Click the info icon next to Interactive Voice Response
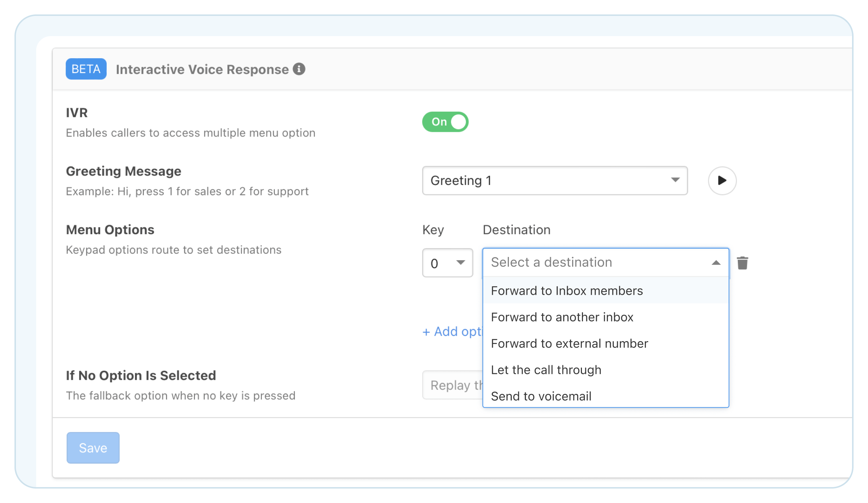This screenshot has width=868, height=503. pos(299,69)
